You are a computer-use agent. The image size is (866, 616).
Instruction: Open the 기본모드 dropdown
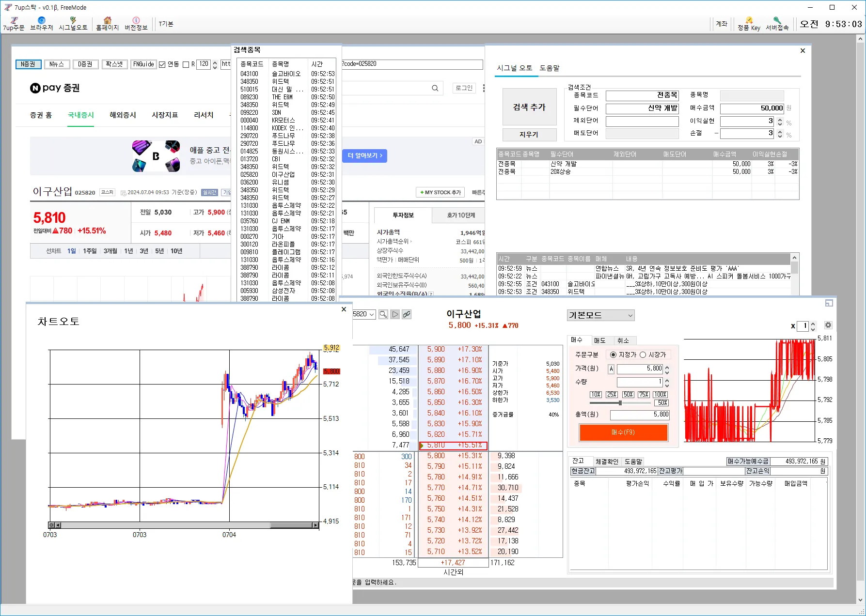tap(600, 315)
